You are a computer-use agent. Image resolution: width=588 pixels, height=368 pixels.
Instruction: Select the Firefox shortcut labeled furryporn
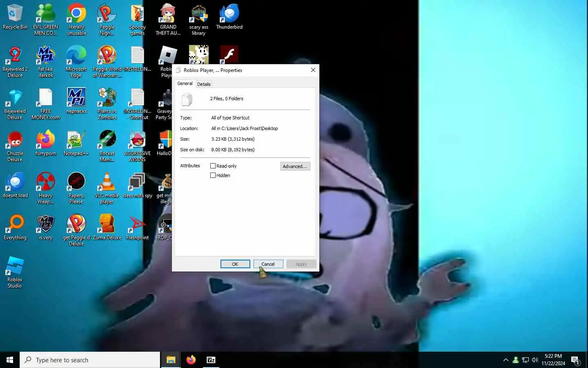click(46, 143)
